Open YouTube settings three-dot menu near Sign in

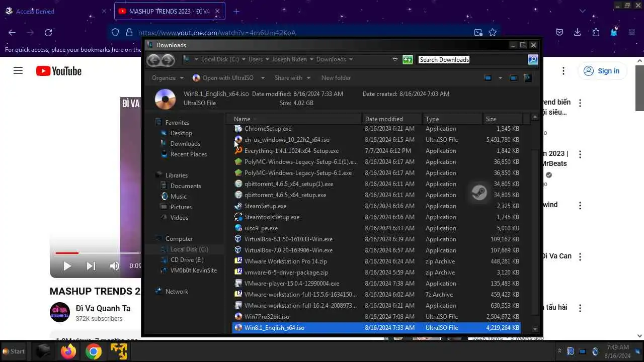pos(563,71)
